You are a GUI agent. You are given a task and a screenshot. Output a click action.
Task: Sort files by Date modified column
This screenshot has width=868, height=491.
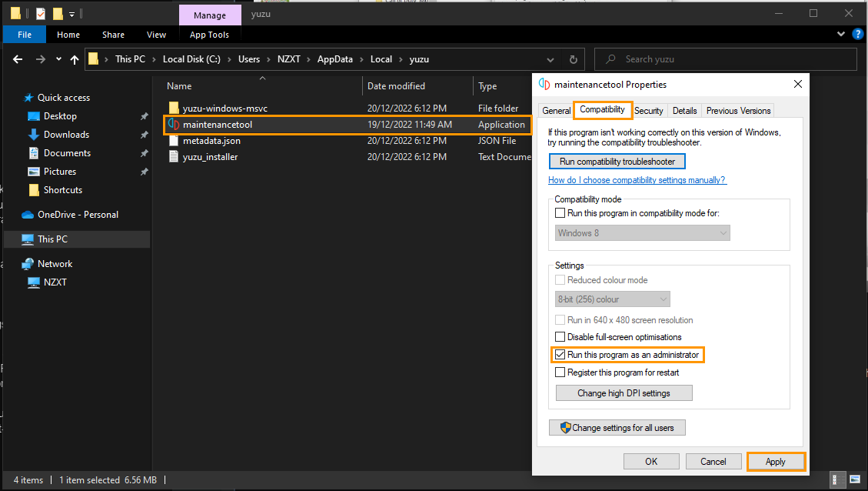click(397, 86)
